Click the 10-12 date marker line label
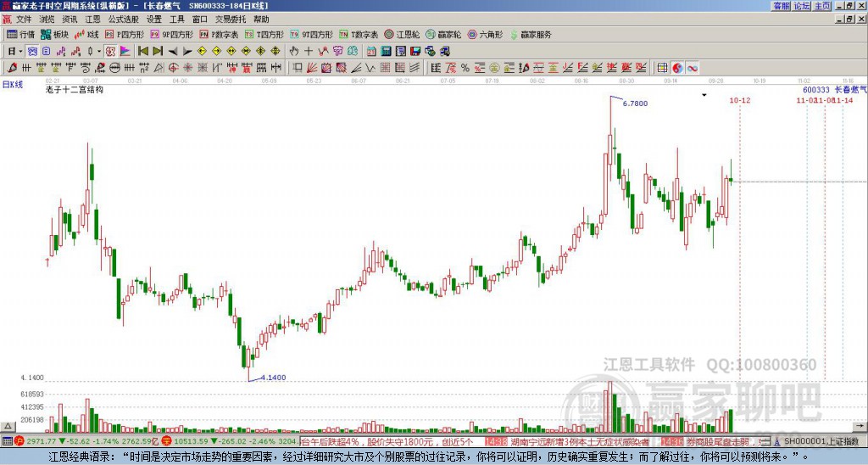This screenshot has width=868, height=465. coord(740,101)
